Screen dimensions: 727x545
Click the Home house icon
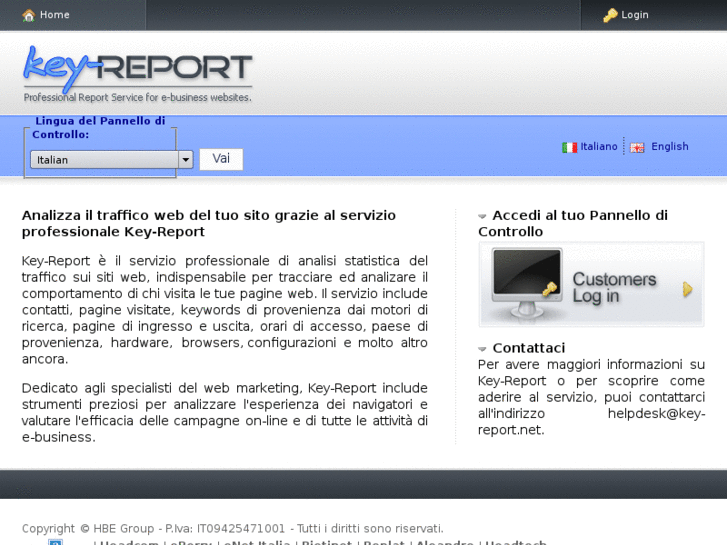pos(29,15)
